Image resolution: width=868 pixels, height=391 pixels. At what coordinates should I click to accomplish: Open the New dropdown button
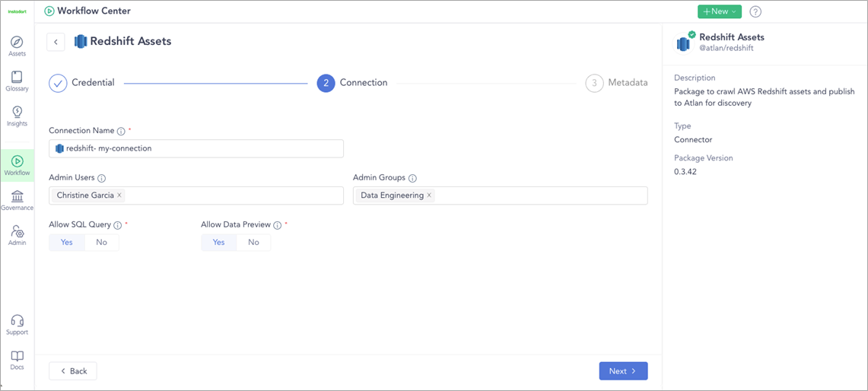(719, 11)
